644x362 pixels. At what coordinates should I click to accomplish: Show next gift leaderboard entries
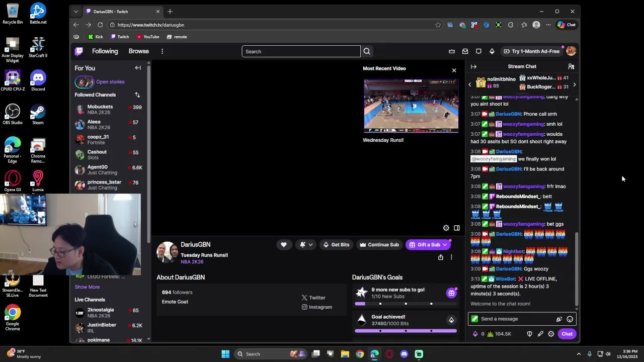[x=574, y=84]
